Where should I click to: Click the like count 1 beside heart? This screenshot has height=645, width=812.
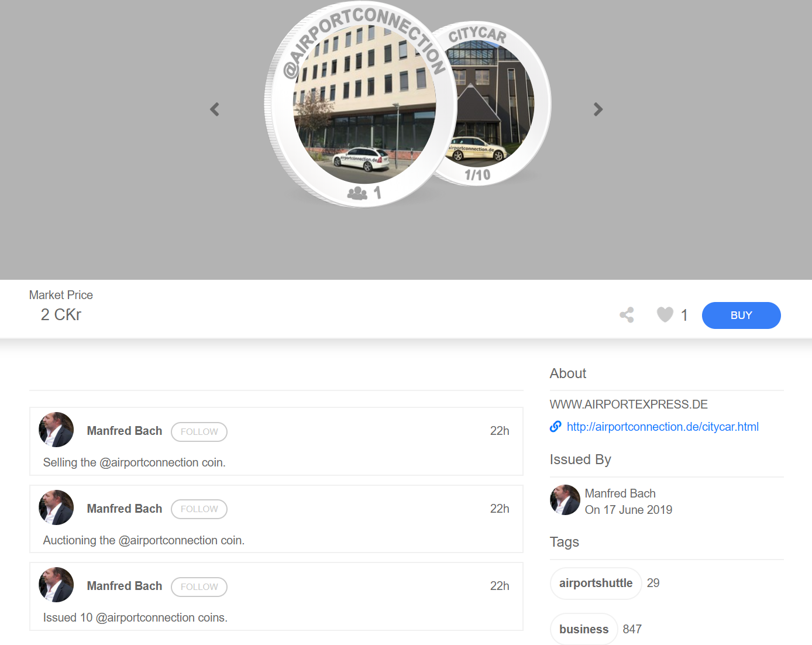[x=684, y=315]
